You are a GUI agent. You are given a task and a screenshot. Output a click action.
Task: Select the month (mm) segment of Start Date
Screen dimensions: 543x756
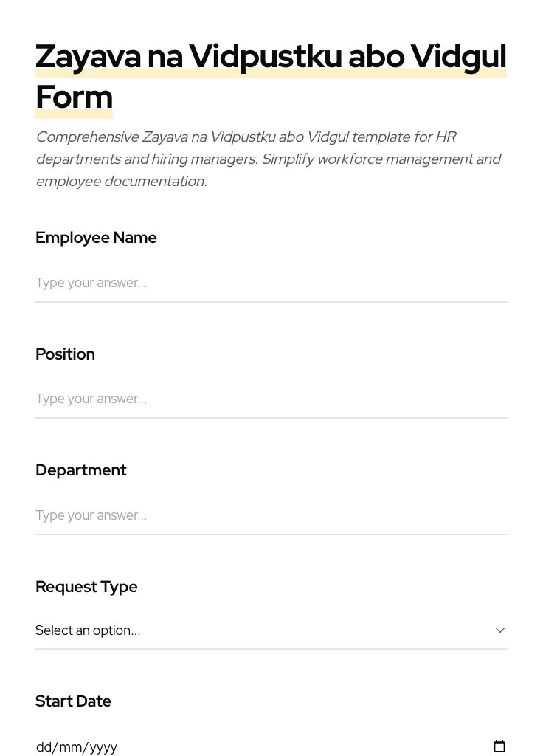tap(70, 747)
